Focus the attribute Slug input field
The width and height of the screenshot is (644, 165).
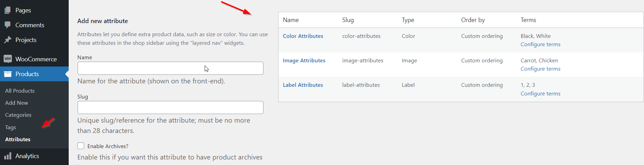(170, 107)
